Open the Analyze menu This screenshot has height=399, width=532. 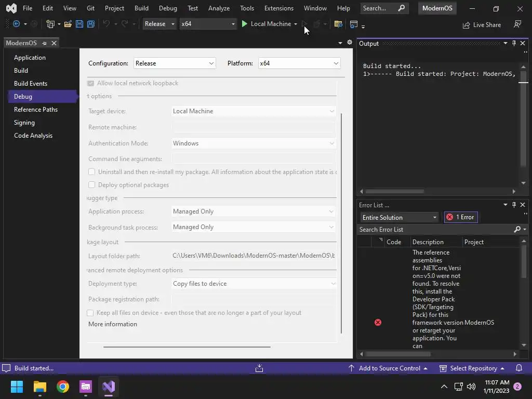tap(219, 8)
